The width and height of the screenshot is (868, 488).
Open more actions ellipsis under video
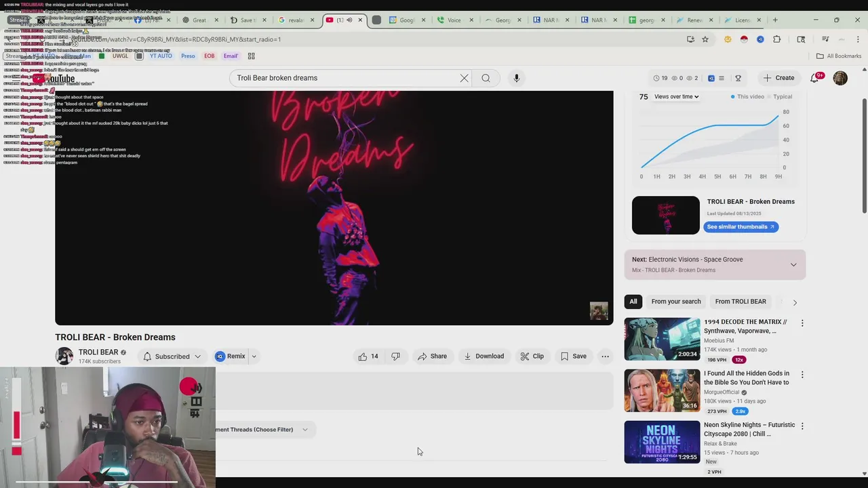coord(605,357)
